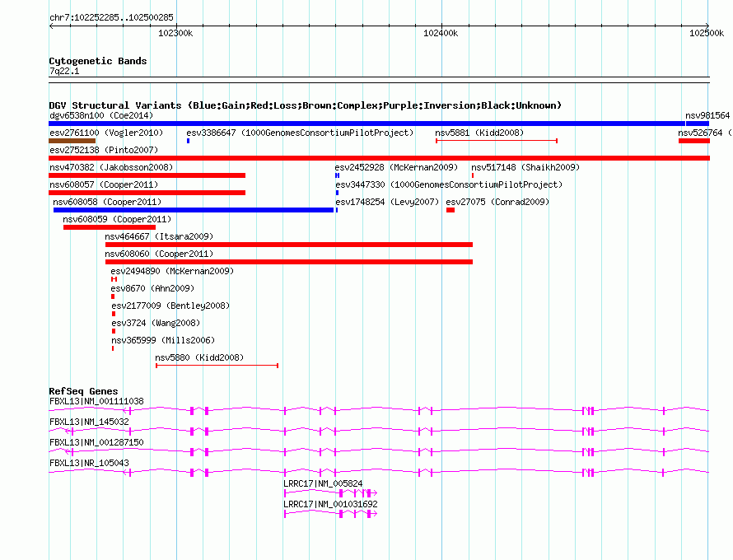Click the 7q22.1 band label
The height and width of the screenshot is (560, 733).
click(64, 71)
